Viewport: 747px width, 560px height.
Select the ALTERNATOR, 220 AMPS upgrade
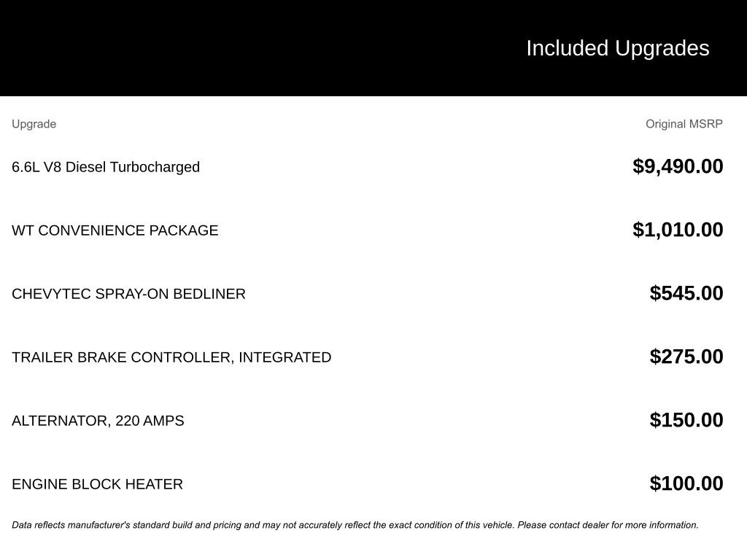point(98,421)
